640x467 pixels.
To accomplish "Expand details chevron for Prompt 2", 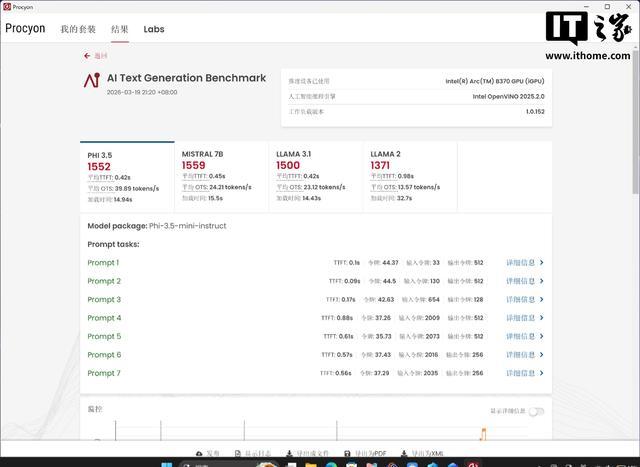I will click(542, 281).
